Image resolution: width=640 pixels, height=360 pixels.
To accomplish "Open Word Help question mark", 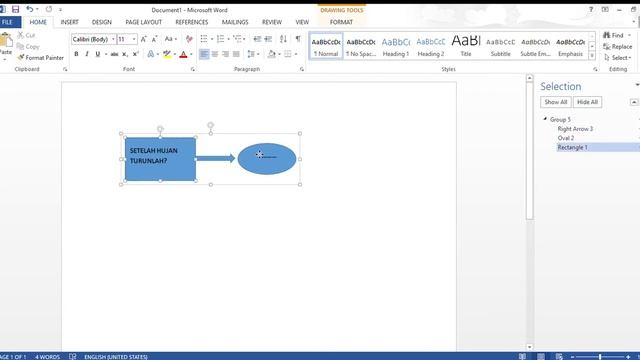I will (591, 9).
